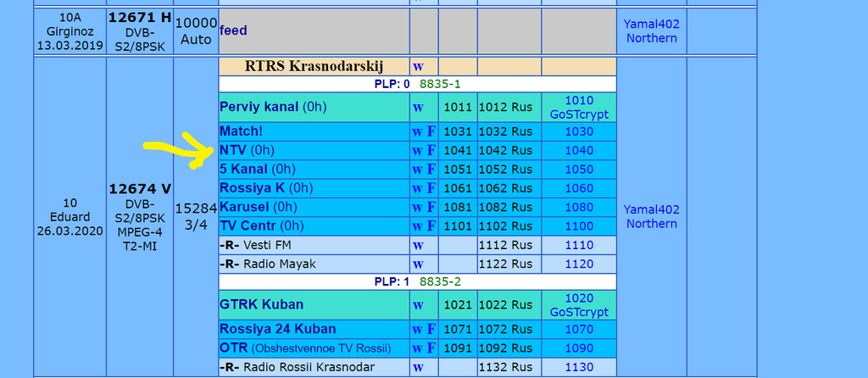Image resolution: width=868 pixels, height=378 pixels.
Task: Select video PID 1041 in NTV row
Action: coord(458,151)
